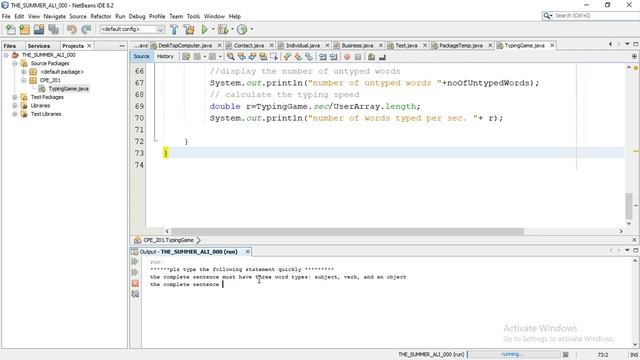The width and height of the screenshot is (640, 360).
Task: Click the scroll-tabs-left arrow of editor tabs
Action: pos(610,44)
